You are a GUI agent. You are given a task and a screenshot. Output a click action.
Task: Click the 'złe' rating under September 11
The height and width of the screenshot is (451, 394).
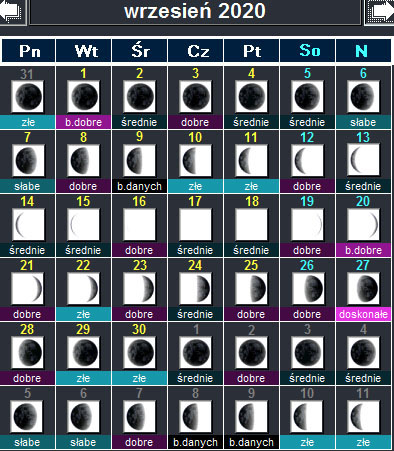251,186
